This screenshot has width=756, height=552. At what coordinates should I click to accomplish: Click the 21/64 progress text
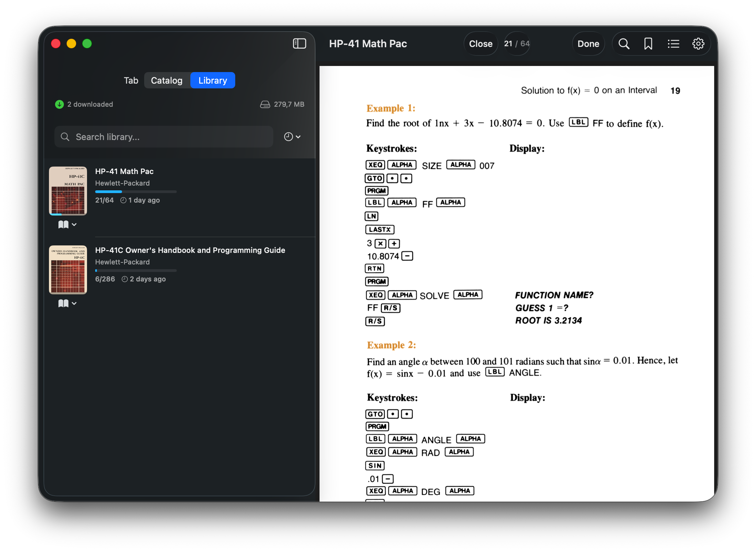(x=105, y=200)
